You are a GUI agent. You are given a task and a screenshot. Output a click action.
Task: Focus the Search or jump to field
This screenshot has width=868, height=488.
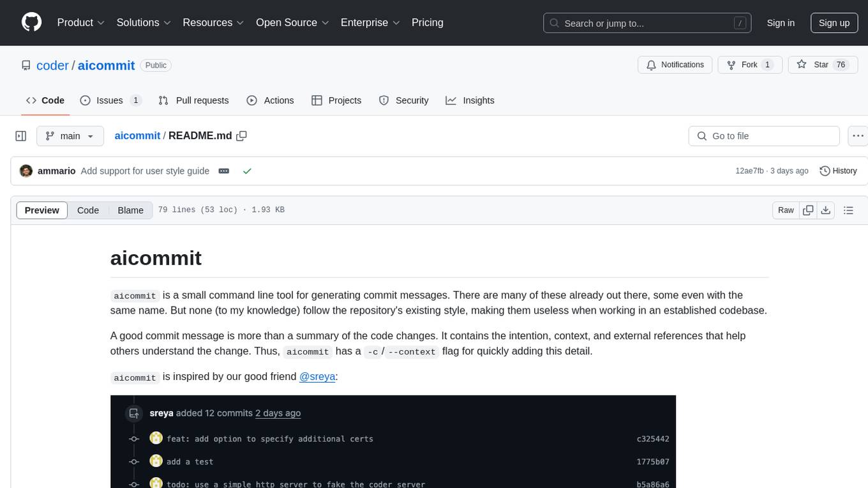click(647, 23)
